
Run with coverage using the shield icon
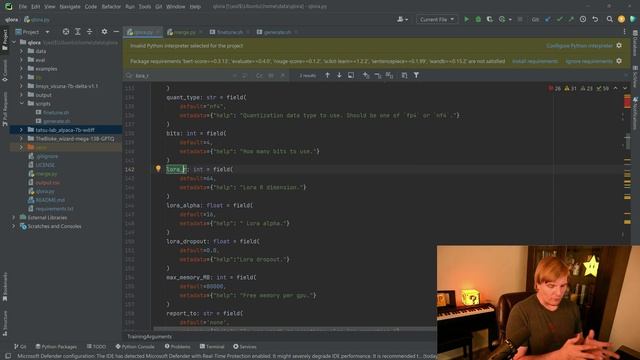489,19
